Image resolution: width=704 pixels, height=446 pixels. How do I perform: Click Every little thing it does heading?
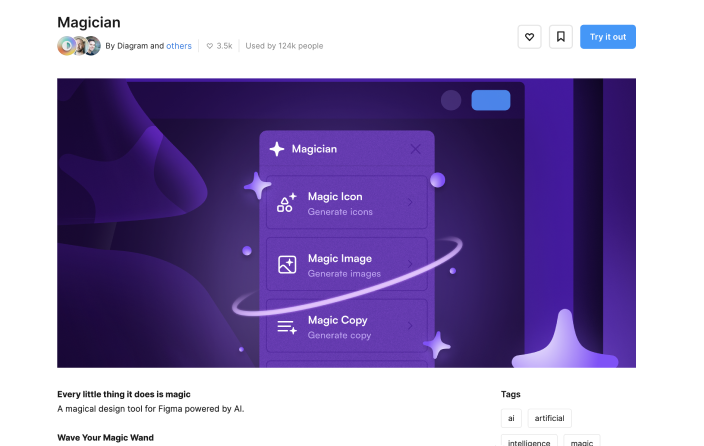coord(123,394)
